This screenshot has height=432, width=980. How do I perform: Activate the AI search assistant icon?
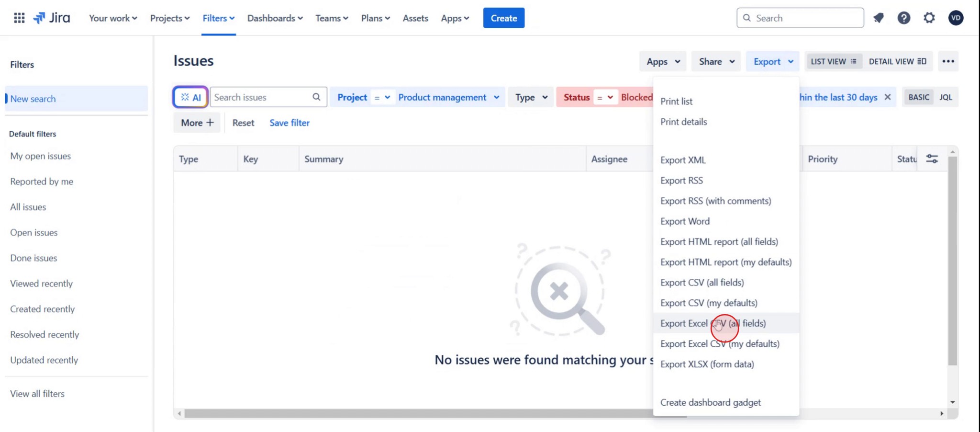190,97
